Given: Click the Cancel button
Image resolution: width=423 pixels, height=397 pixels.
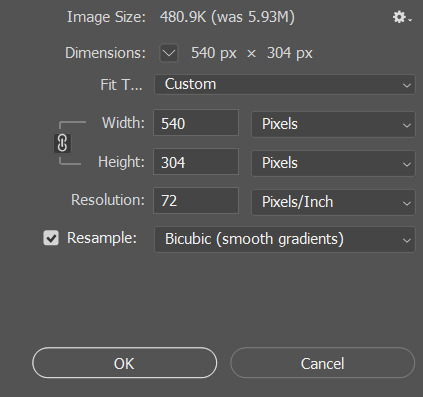Looking at the screenshot, I should [x=322, y=363].
